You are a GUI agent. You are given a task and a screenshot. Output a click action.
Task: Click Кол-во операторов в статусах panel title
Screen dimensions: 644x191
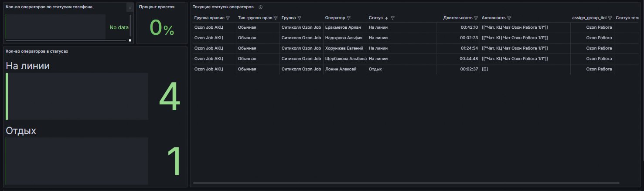click(37, 51)
